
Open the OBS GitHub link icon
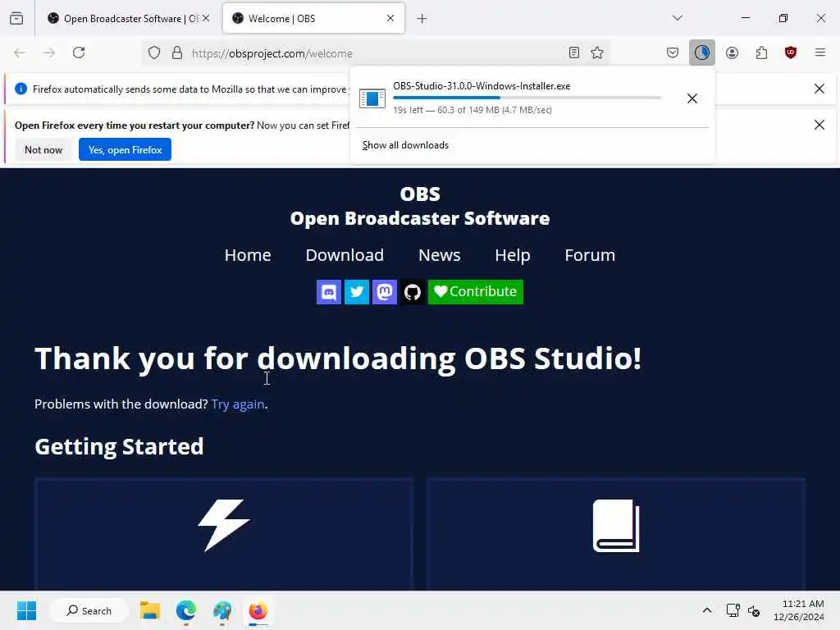413,292
